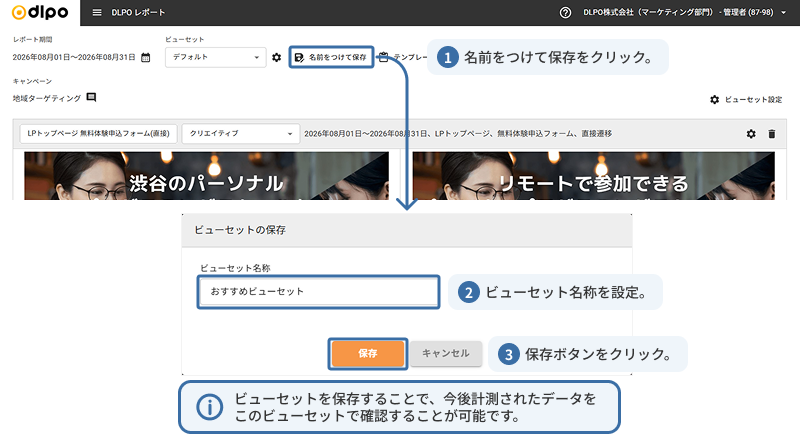Open the help question mark icon

565,13
